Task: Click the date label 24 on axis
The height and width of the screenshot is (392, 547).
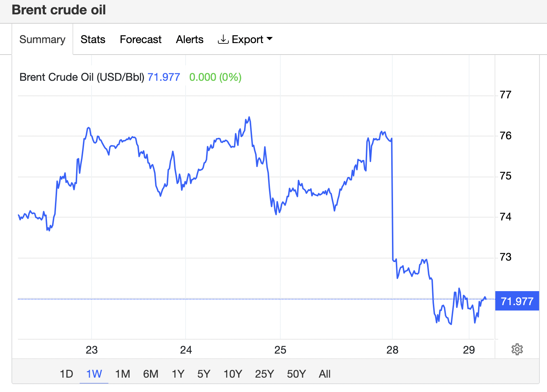Action: [x=186, y=350]
